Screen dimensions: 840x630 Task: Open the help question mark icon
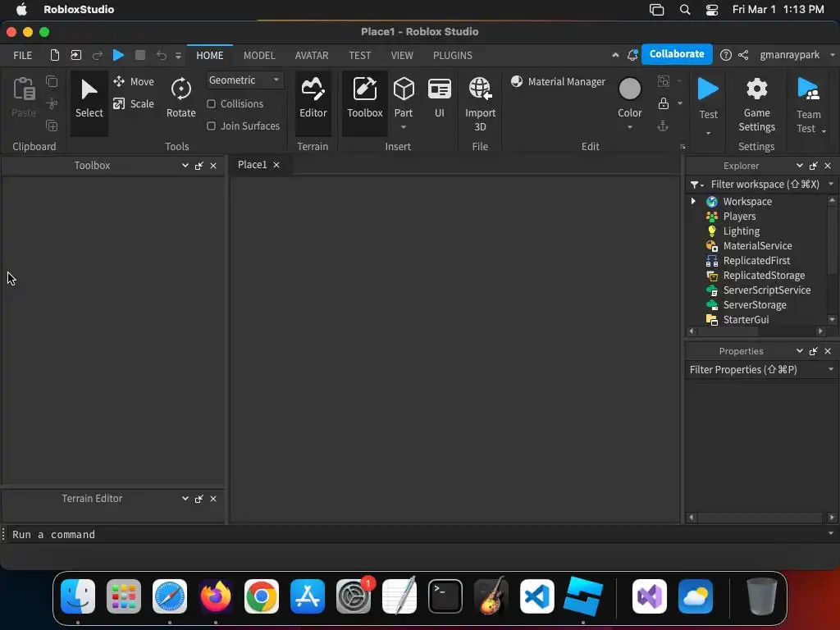point(726,55)
